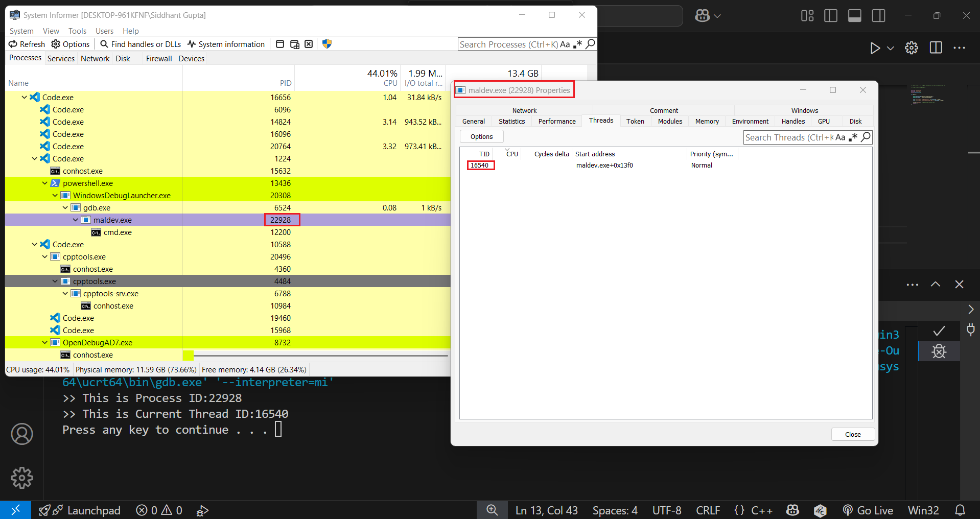
Task: Open Manage gear in VS Code activity bar
Action: (x=22, y=478)
